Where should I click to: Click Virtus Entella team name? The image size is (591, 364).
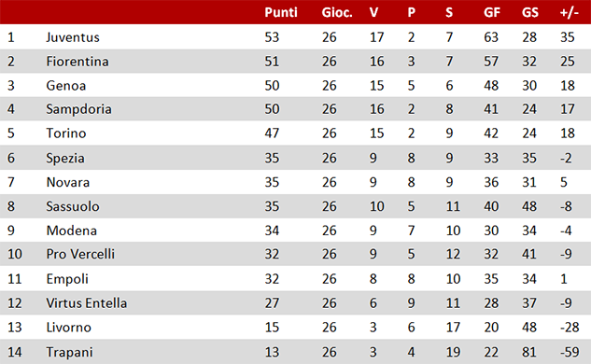point(86,303)
